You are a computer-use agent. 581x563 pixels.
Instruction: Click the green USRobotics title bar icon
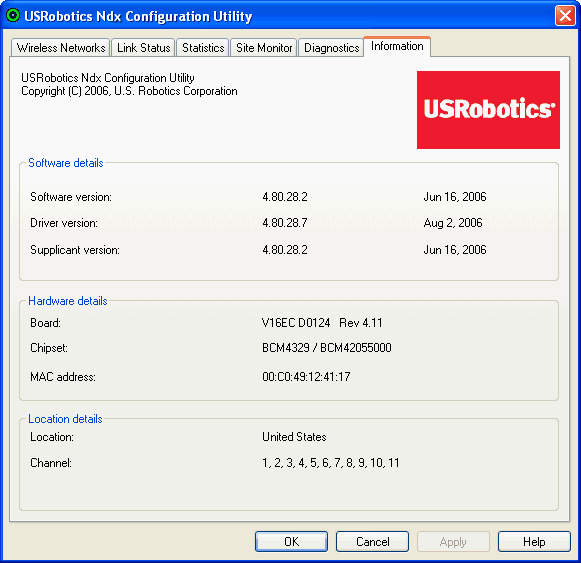pyautogui.click(x=13, y=16)
